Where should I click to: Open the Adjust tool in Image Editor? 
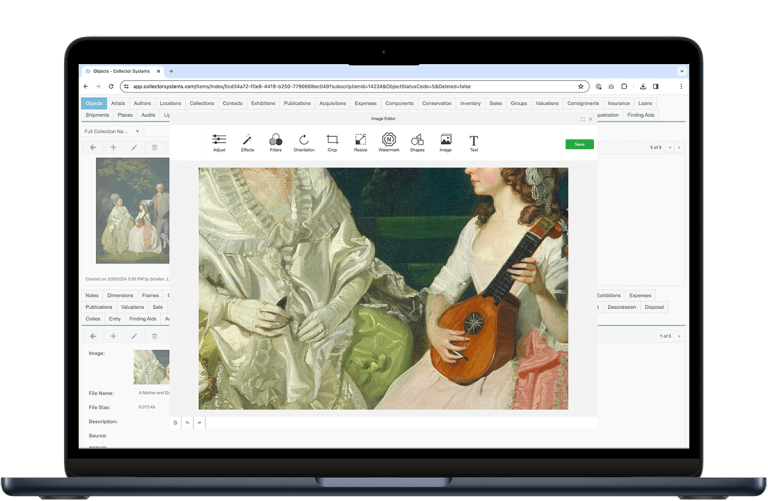(x=219, y=141)
